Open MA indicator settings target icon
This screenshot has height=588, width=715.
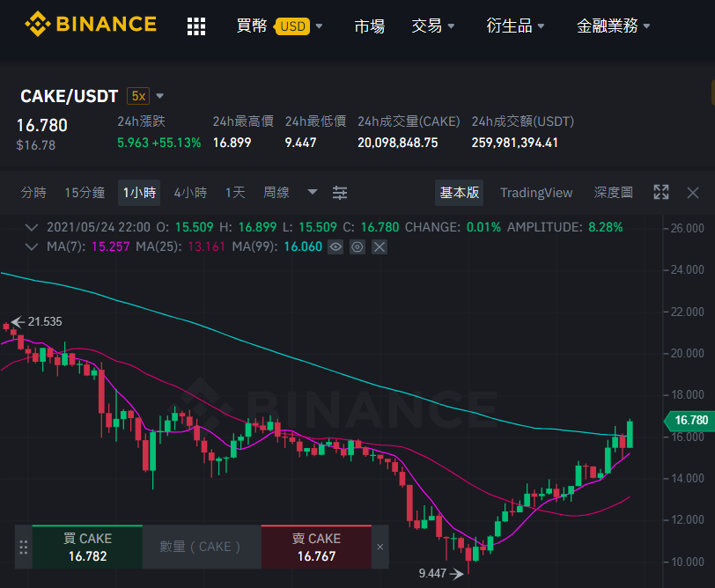(x=357, y=247)
